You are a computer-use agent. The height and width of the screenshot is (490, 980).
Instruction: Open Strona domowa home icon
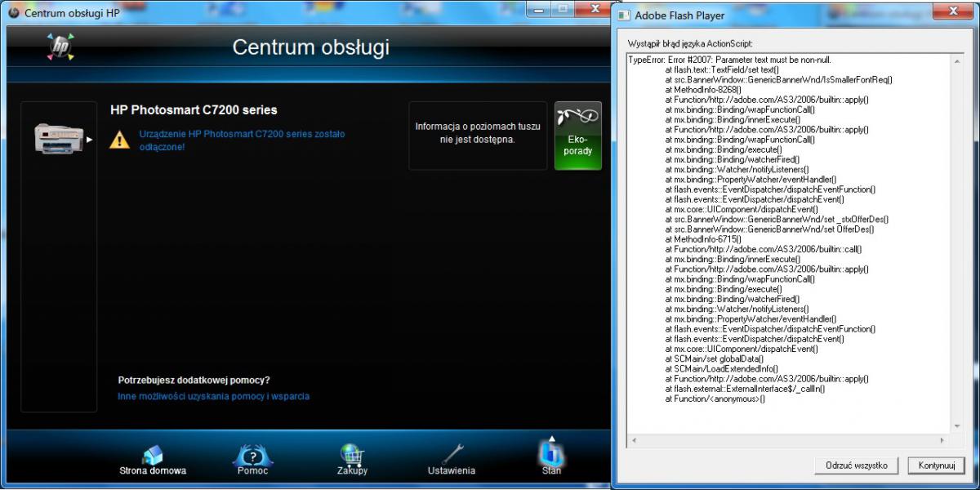(153, 455)
